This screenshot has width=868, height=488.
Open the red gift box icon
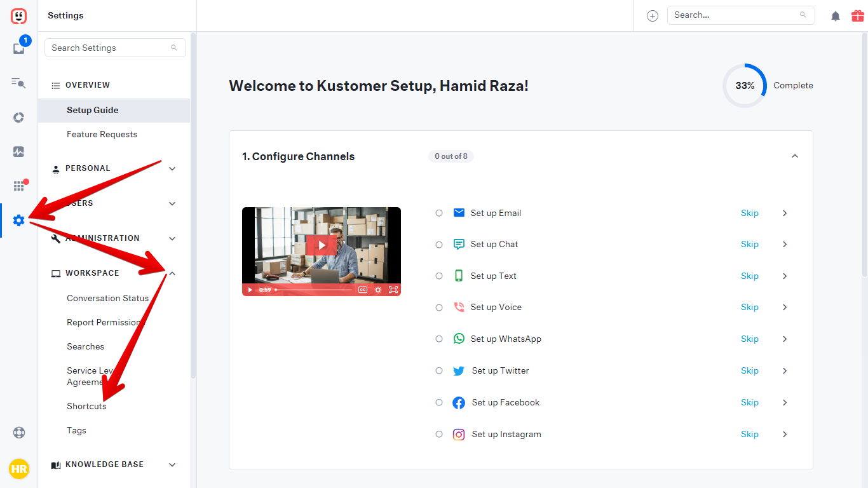coord(858,15)
